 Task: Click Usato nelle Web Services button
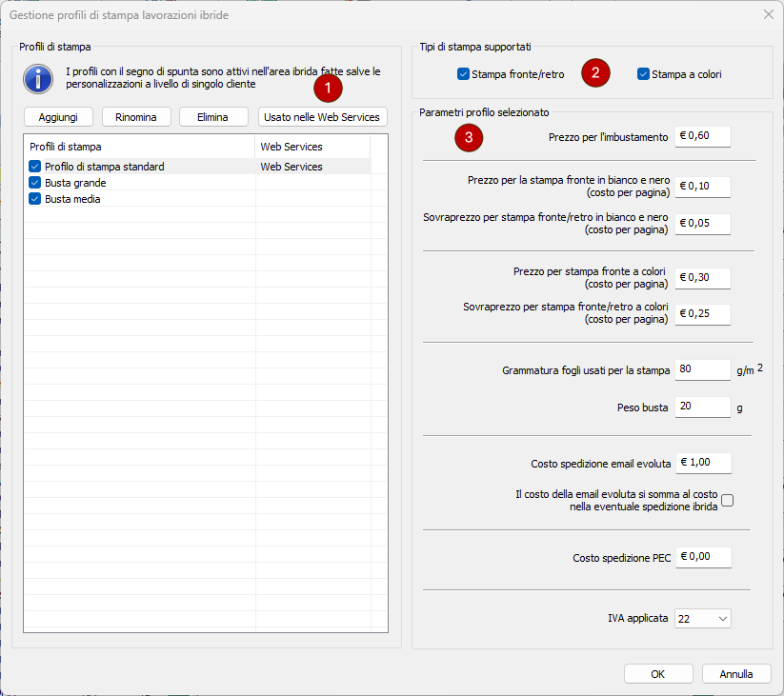(x=322, y=117)
